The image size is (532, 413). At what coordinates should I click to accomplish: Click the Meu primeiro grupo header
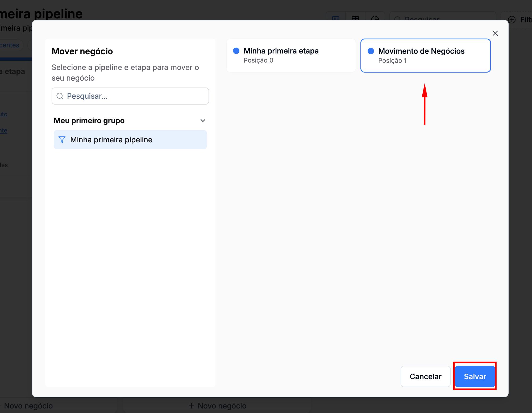click(89, 121)
